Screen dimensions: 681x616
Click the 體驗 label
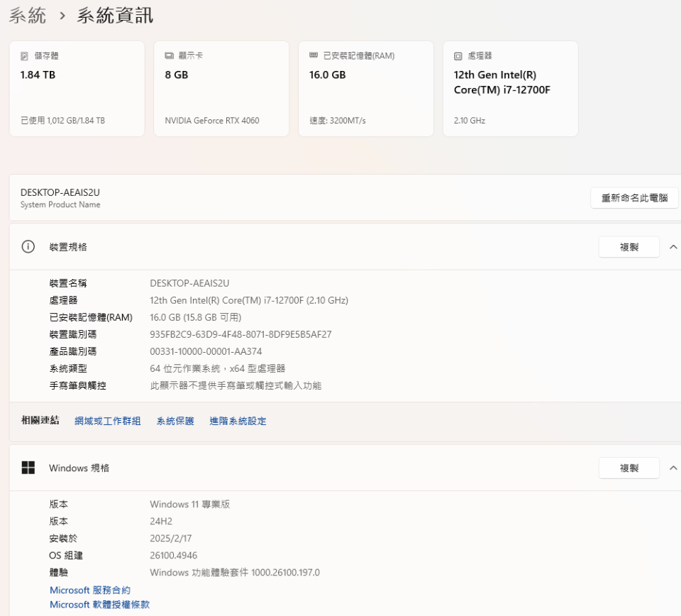coord(59,573)
